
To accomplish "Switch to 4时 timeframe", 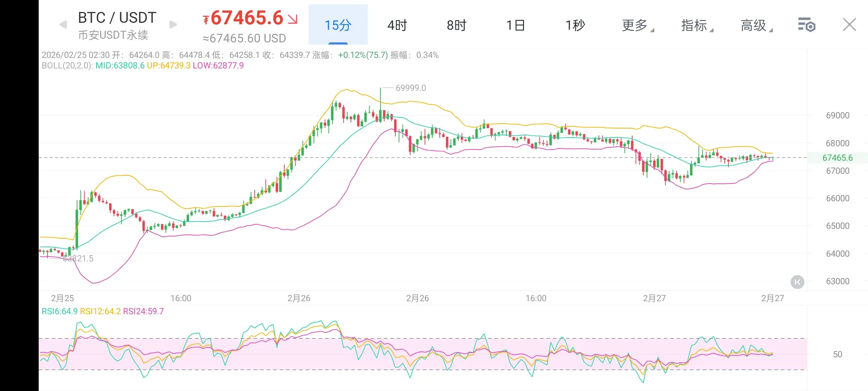I will [x=397, y=25].
